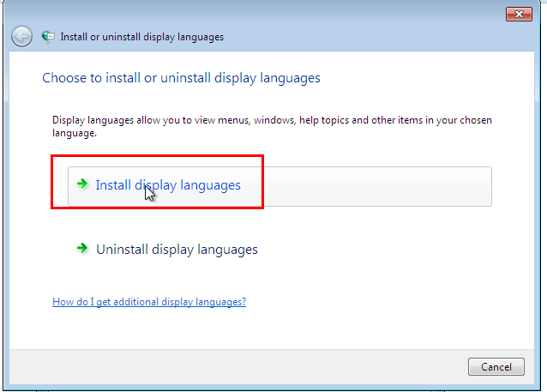Click the word 'language.' ending the description

click(75, 133)
